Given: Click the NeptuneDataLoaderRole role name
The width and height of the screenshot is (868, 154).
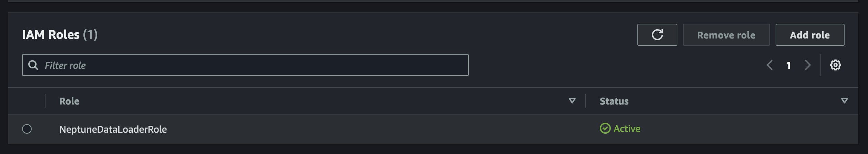Looking at the screenshot, I should point(113,129).
